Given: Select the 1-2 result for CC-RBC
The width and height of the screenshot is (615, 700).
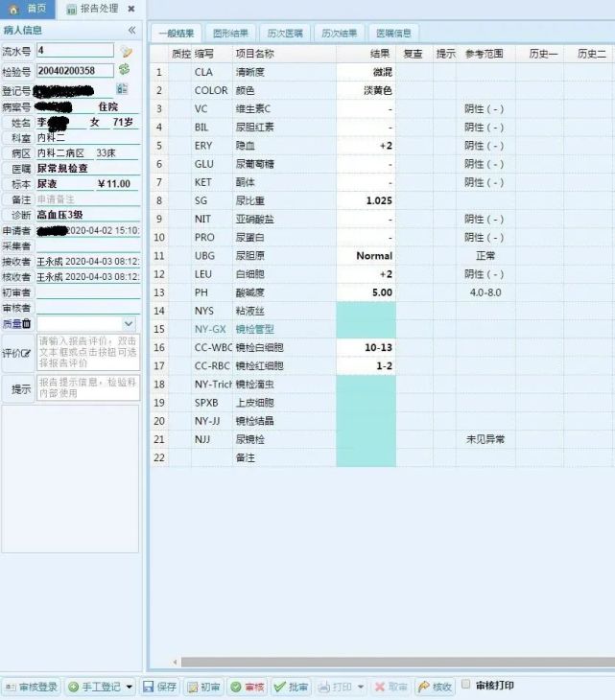Looking at the screenshot, I should (366, 366).
